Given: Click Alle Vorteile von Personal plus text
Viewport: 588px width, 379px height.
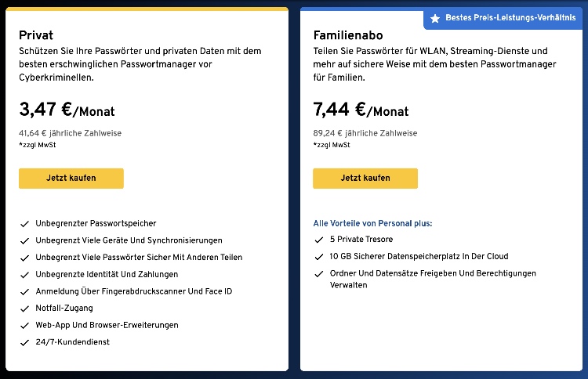Looking at the screenshot, I should click(372, 224).
